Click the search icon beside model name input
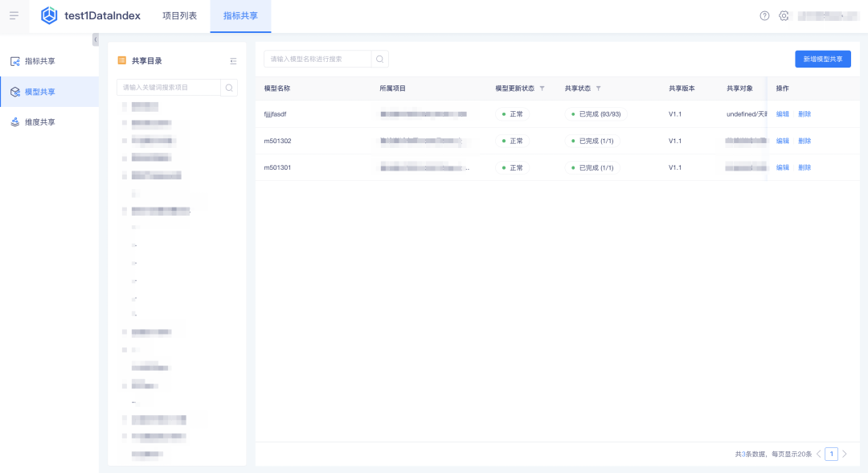The image size is (868, 473). 380,59
